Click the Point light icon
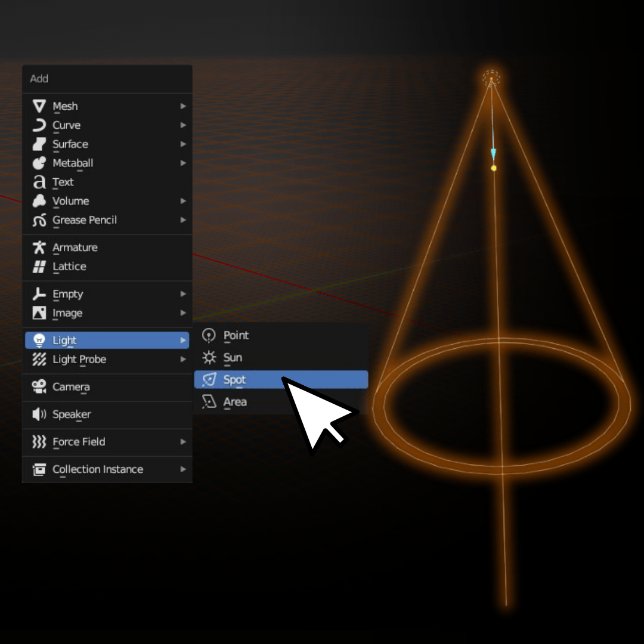644x644 pixels. (x=209, y=336)
